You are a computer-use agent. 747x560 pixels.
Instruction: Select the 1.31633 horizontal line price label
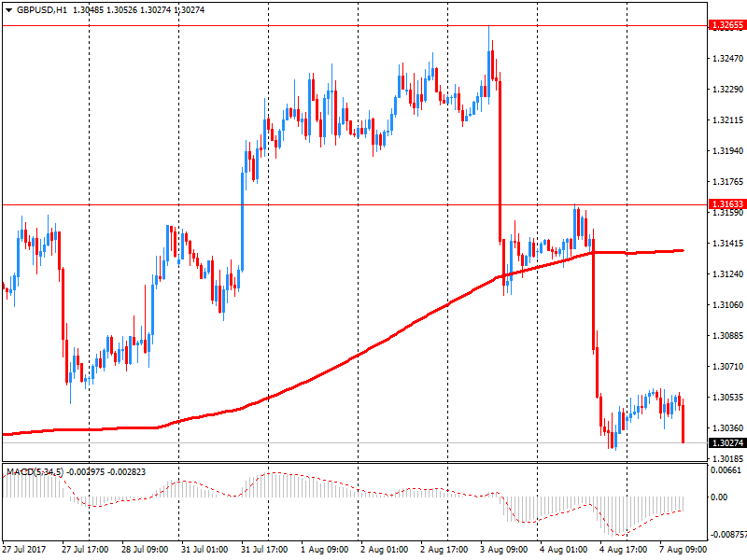coord(727,204)
